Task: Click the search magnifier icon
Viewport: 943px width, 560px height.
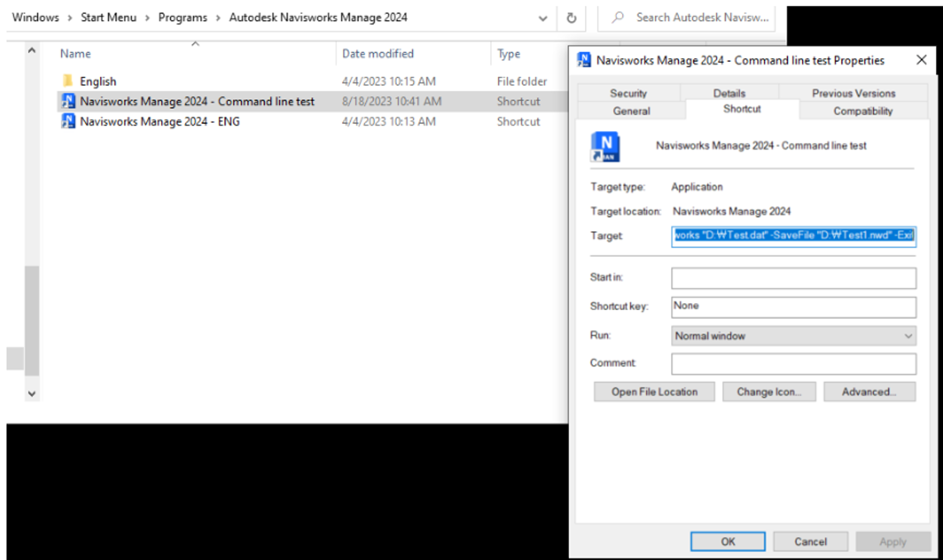Action: [x=618, y=18]
